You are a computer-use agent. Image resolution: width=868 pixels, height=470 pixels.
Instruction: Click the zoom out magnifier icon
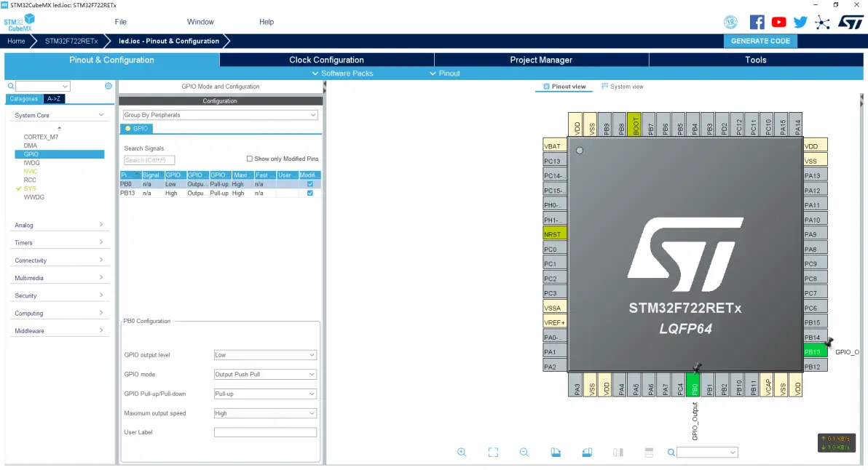point(524,453)
